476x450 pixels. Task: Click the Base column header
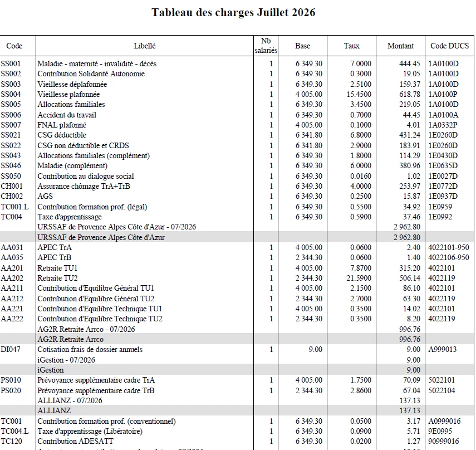pyautogui.click(x=303, y=46)
